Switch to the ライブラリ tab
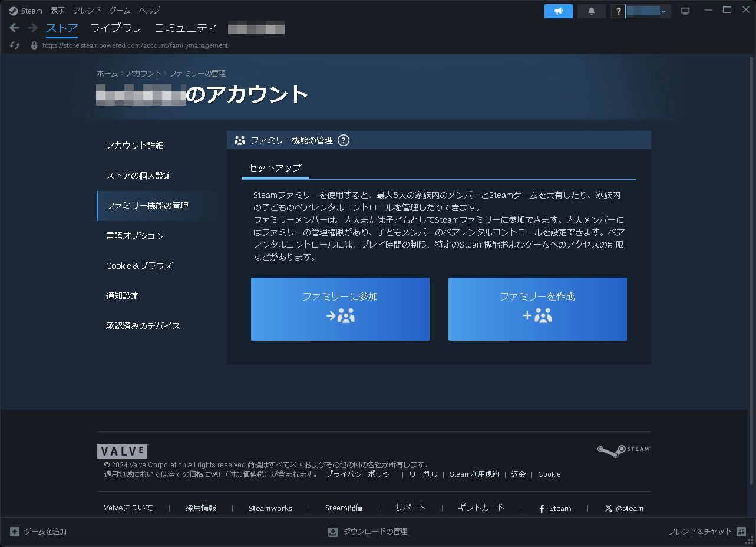The width and height of the screenshot is (756, 547). [x=115, y=27]
